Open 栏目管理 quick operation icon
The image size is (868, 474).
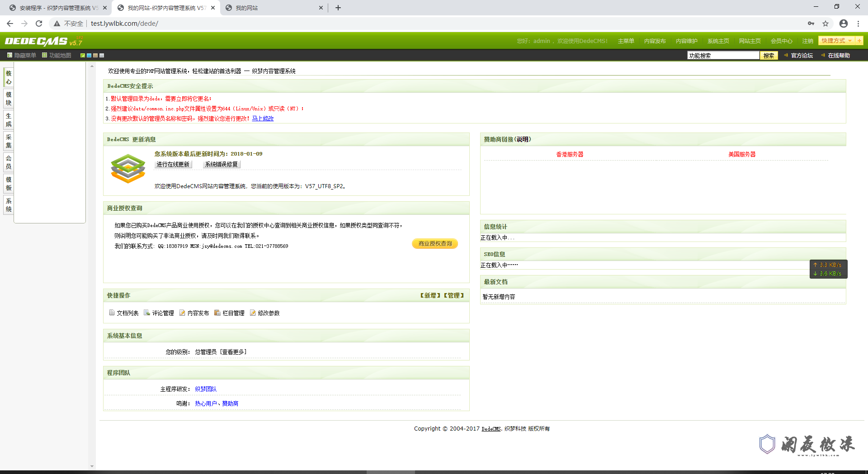click(217, 312)
